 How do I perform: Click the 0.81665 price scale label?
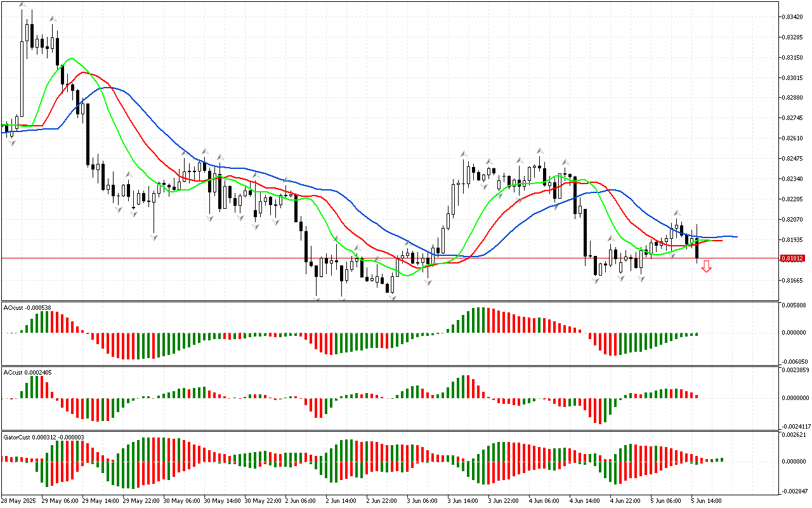pos(793,280)
